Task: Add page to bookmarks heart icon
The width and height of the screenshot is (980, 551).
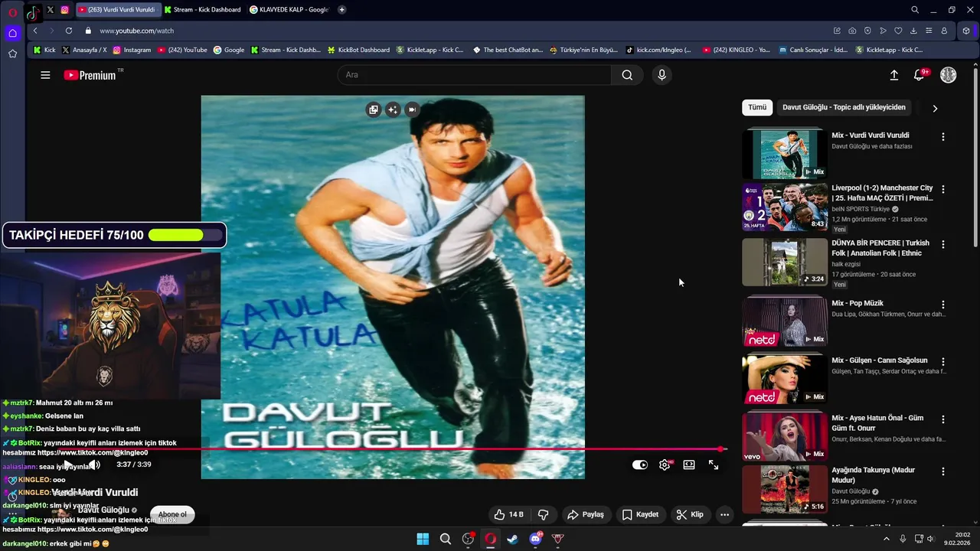Action: pos(898,31)
